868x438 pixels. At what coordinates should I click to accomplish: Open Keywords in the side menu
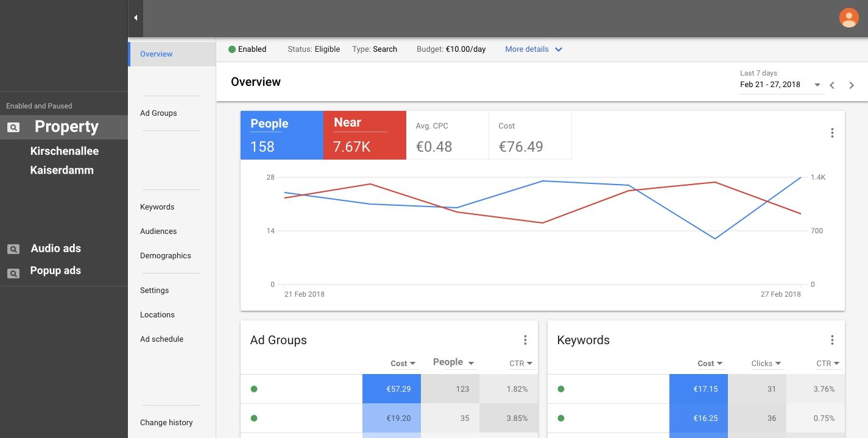(157, 207)
